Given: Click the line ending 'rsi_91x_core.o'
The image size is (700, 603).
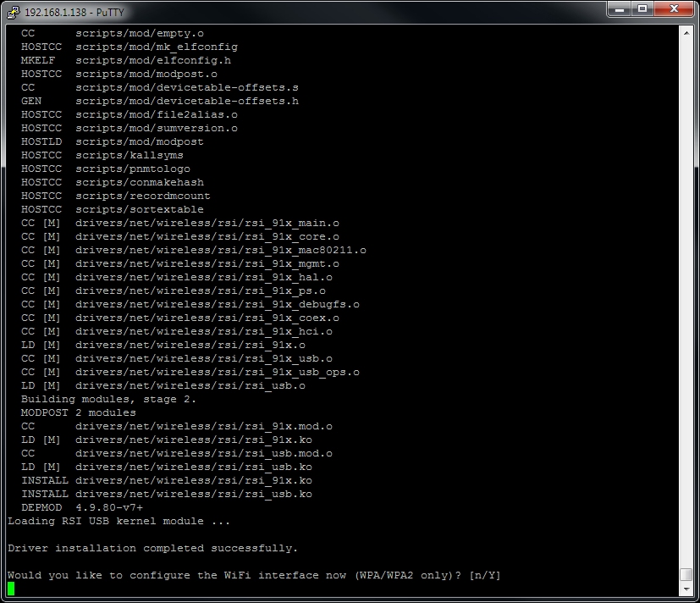Looking at the screenshot, I should pos(180,237).
